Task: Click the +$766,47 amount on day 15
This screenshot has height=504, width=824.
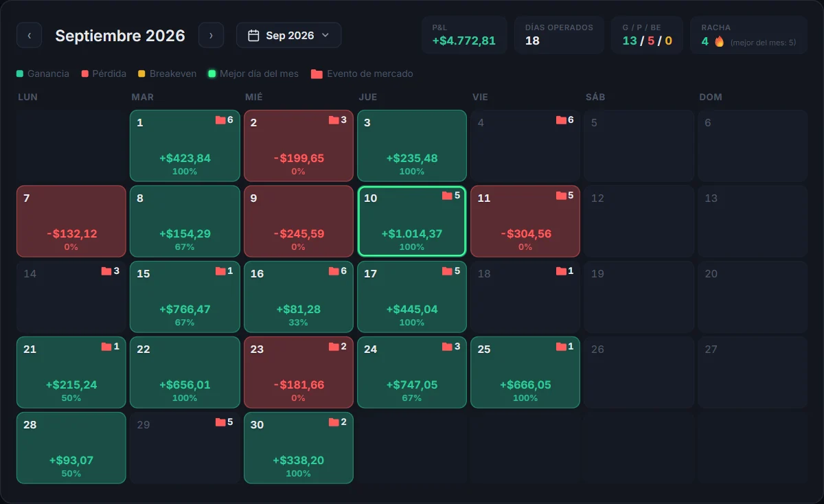Action: tap(185, 310)
